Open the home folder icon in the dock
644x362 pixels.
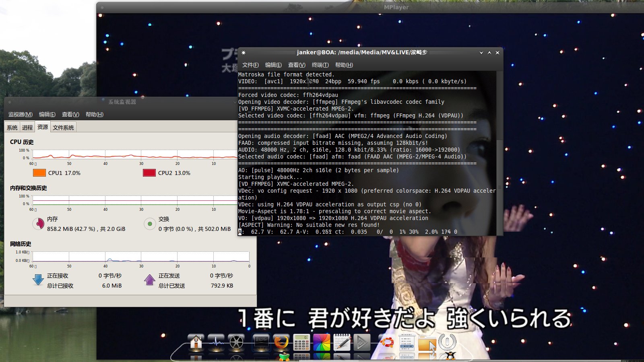click(x=196, y=342)
